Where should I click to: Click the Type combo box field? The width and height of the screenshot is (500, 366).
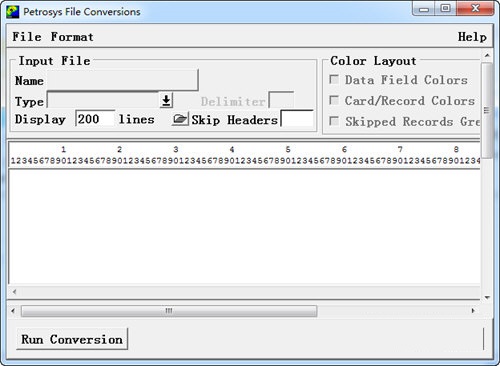click(x=103, y=100)
